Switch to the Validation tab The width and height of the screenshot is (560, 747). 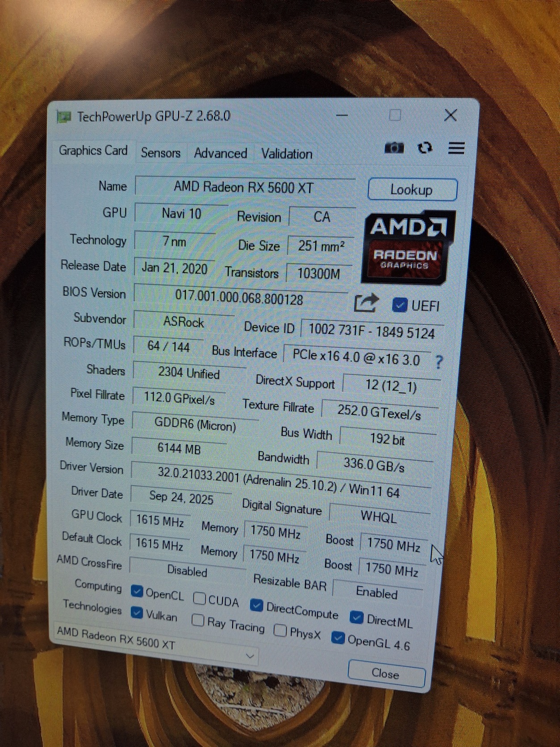pyautogui.click(x=287, y=154)
